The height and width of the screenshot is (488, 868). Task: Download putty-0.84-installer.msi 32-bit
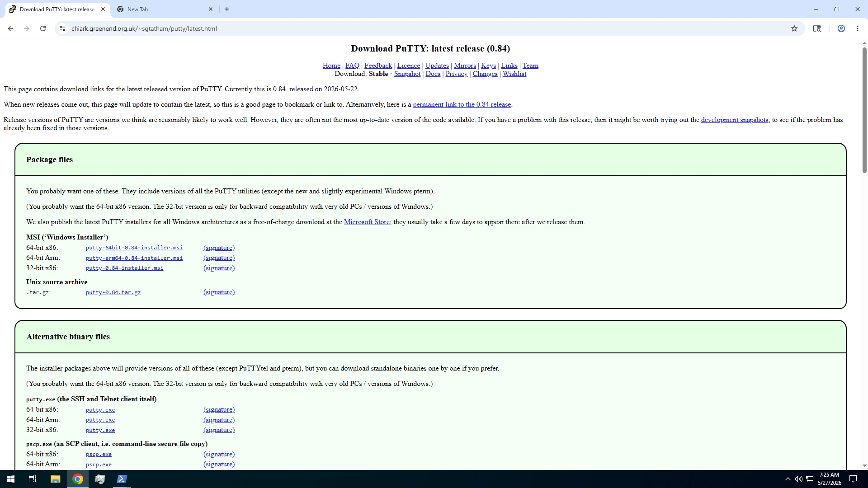[x=124, y=268]
